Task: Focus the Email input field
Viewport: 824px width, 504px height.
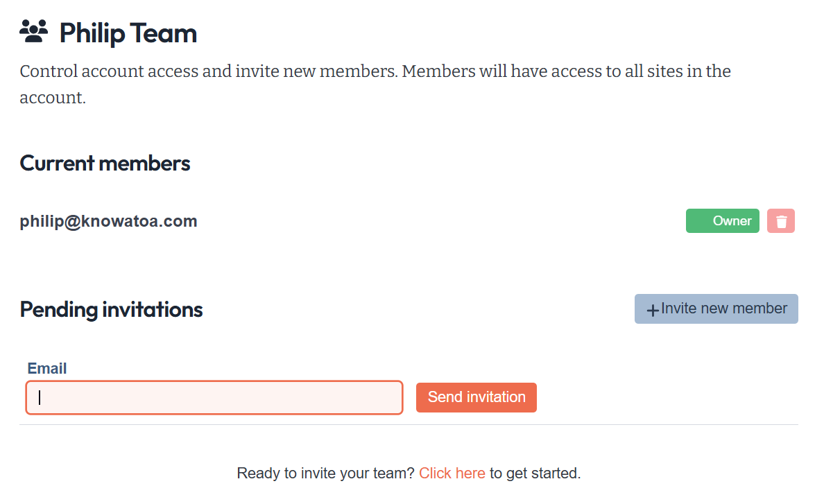Action: pos(214,398)
